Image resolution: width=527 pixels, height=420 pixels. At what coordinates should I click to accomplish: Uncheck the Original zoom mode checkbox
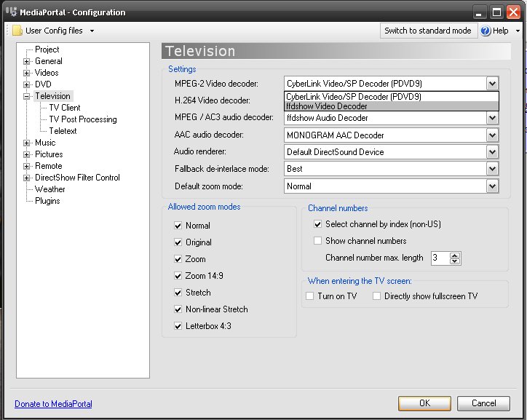(x=178, y=242)
